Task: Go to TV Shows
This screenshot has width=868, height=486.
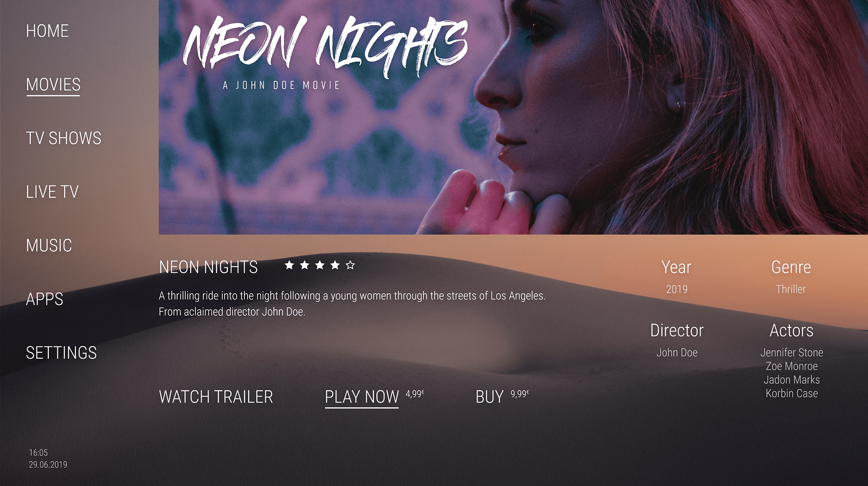Action: pyautogui.click(x=64, y=138)
